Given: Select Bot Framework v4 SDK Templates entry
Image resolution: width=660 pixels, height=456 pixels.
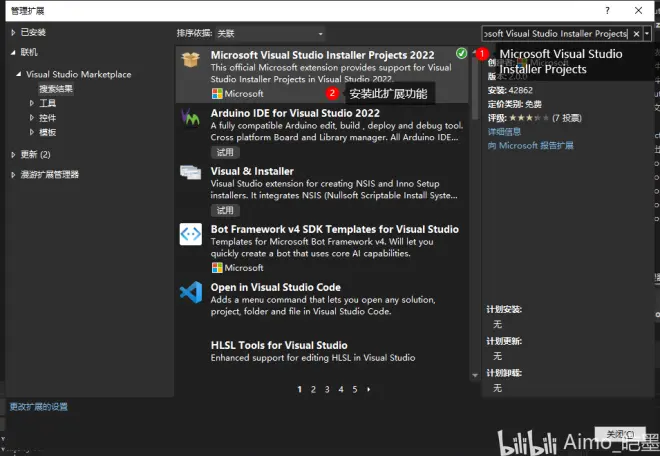Looking at the screenshot, I should (335, 229).
